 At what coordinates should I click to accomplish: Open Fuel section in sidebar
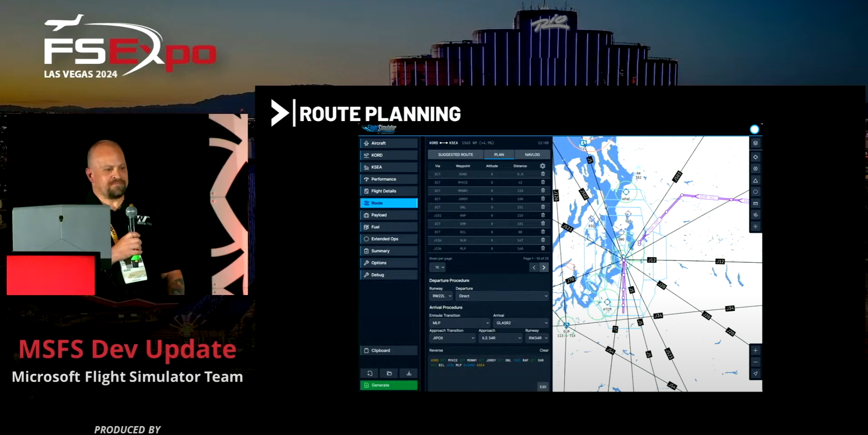[389, 227]
